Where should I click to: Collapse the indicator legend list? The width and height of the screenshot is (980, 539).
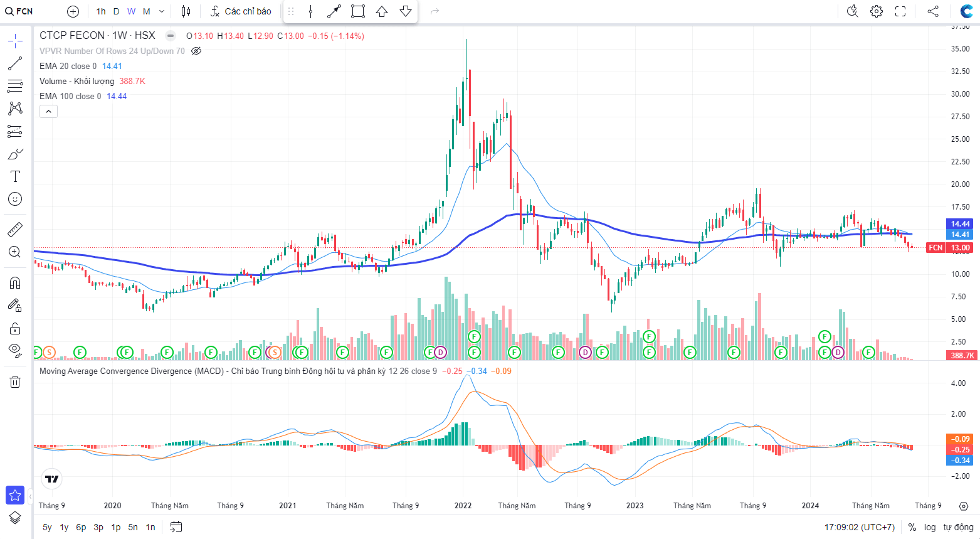[x=49, y=112]
